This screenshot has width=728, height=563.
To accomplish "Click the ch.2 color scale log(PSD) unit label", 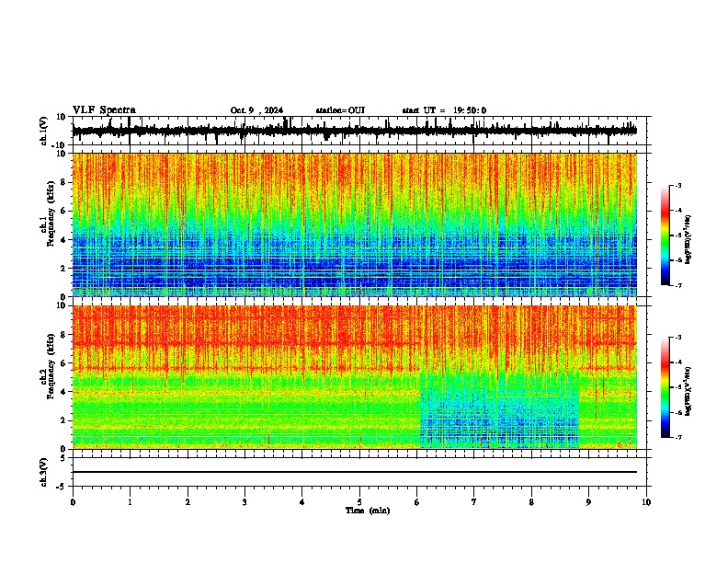I will click(x=688, y=392).
